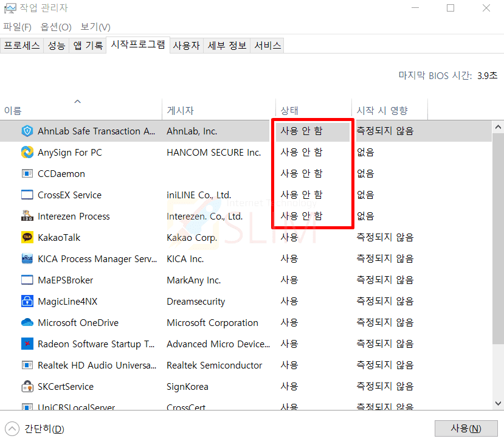The width and height of the screenshot is (504, 447).
Task: Switch to the 세부 정보 tab
Action: 227,46
